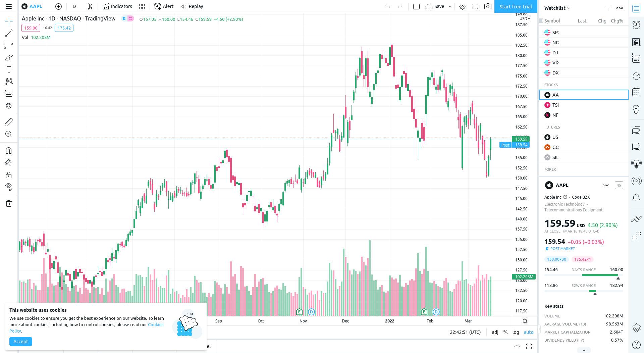Image resolution: width=644 pixels, height=353 pixels.
Task: Enter fullscreen mode
Action: (475, 6)
